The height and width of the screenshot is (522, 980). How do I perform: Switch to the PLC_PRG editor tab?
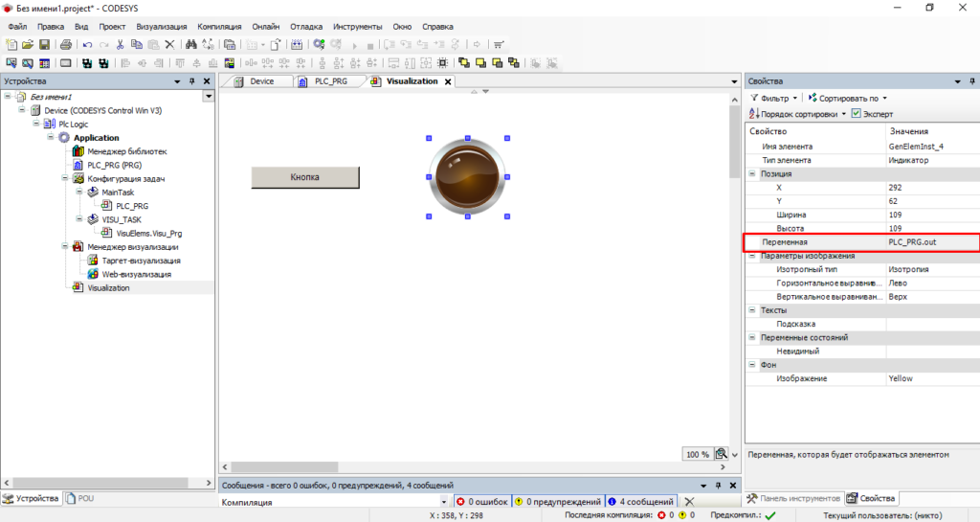[x=330, y=81]
